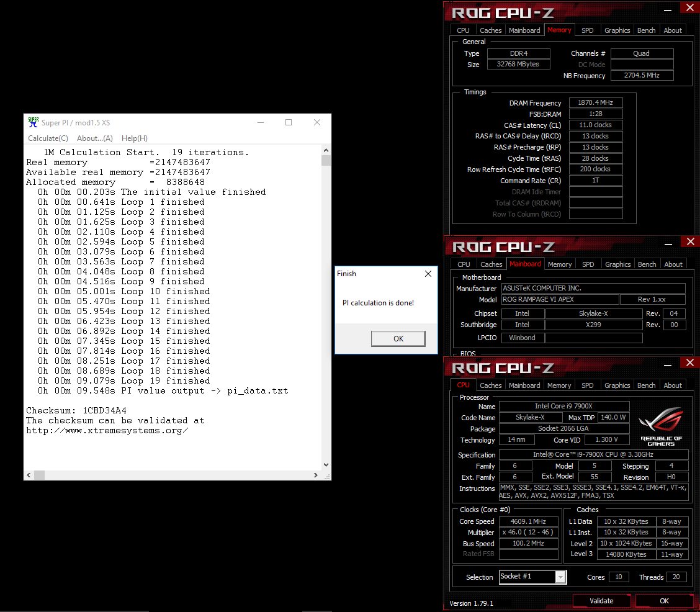Click the Core Speed 4609.1 MHz field
The height and width of the screenshot is (612, 700).
[x=529, y=521]
